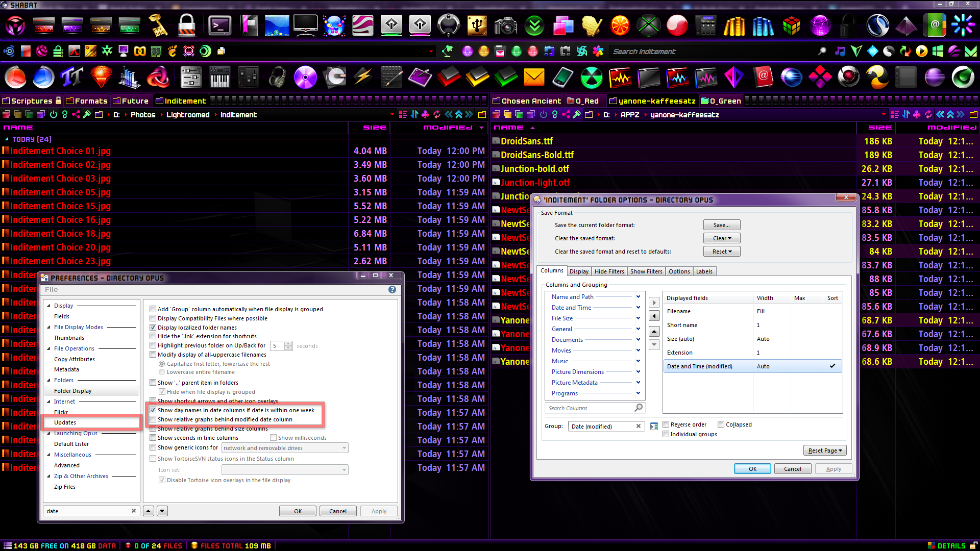The width and height of the screenshot is (980, 551).
Task: Click Cancel in Preferences dialog
Action: 338,511
